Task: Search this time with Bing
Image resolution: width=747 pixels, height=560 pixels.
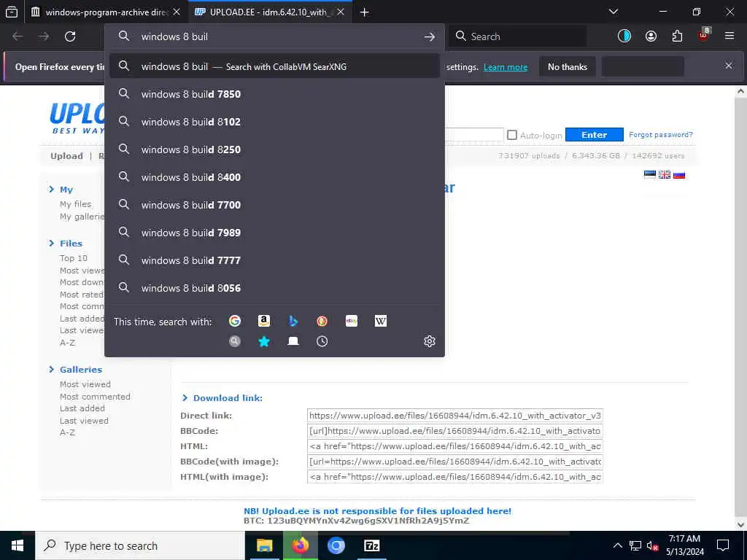Action: click(293, 321)
